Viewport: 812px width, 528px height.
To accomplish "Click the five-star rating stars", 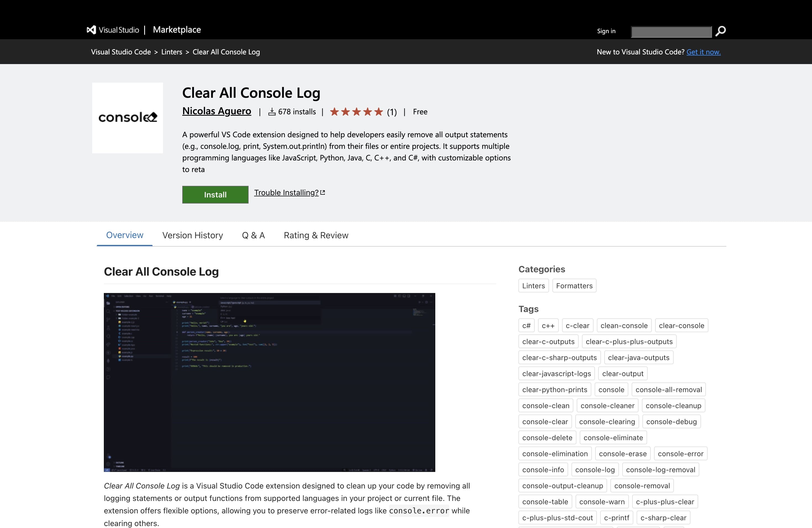I will [x=356, y=112].
